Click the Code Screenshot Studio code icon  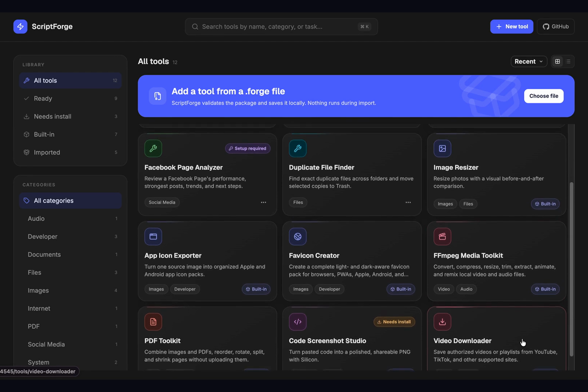coord(297,322)
